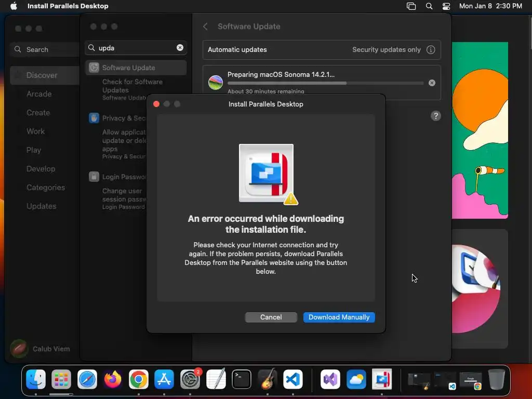Open the Trash from the dock
Image resolution: width=532 pixels, height=399 pixels.
(x=496, y=379)
